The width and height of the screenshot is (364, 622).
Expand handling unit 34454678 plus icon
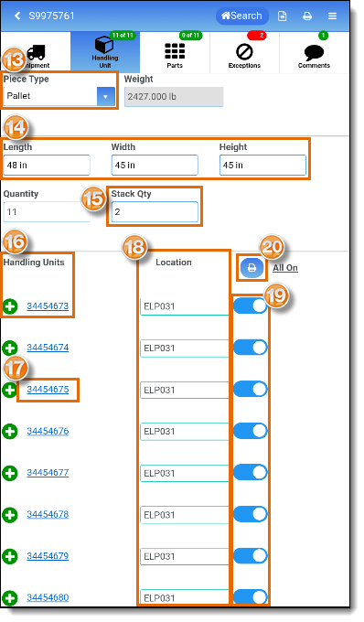coord(10,514)
